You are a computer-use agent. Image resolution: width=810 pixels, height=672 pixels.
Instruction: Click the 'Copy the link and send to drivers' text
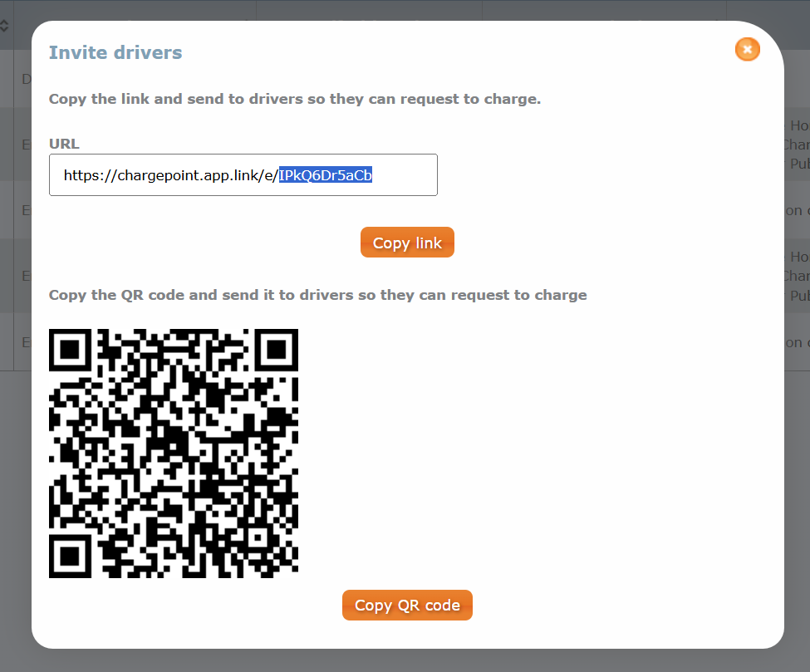point(294,99)
